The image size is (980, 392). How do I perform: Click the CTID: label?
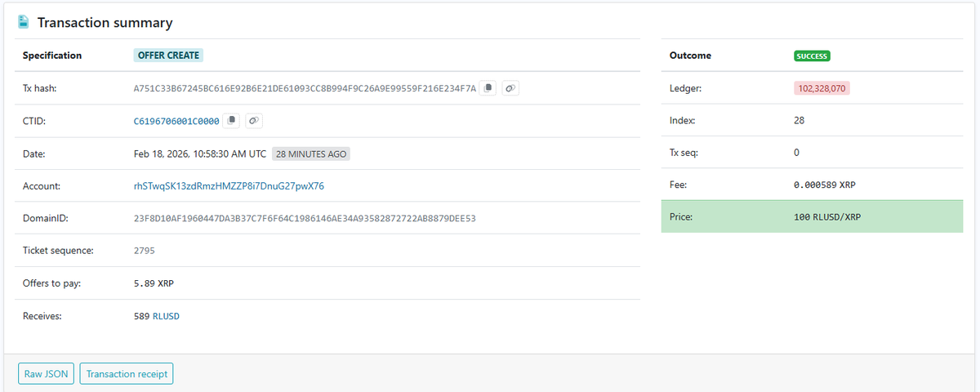click(x=34, y=121)
